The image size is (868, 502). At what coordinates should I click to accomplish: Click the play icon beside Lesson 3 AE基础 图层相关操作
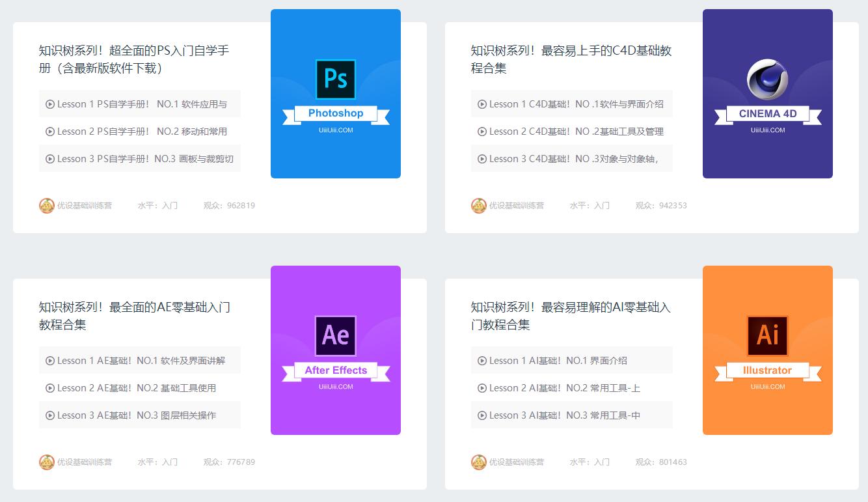click(x=50, y=415)
